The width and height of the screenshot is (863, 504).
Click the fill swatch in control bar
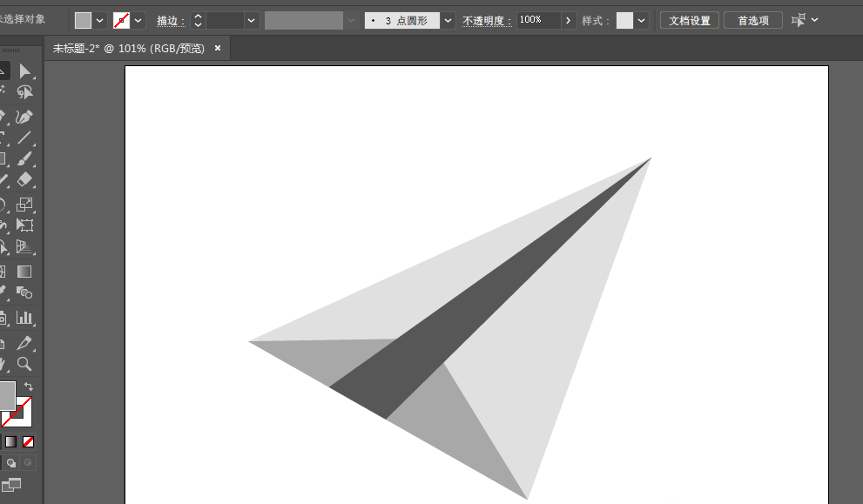pyautogui.click(x=83, y=20)
